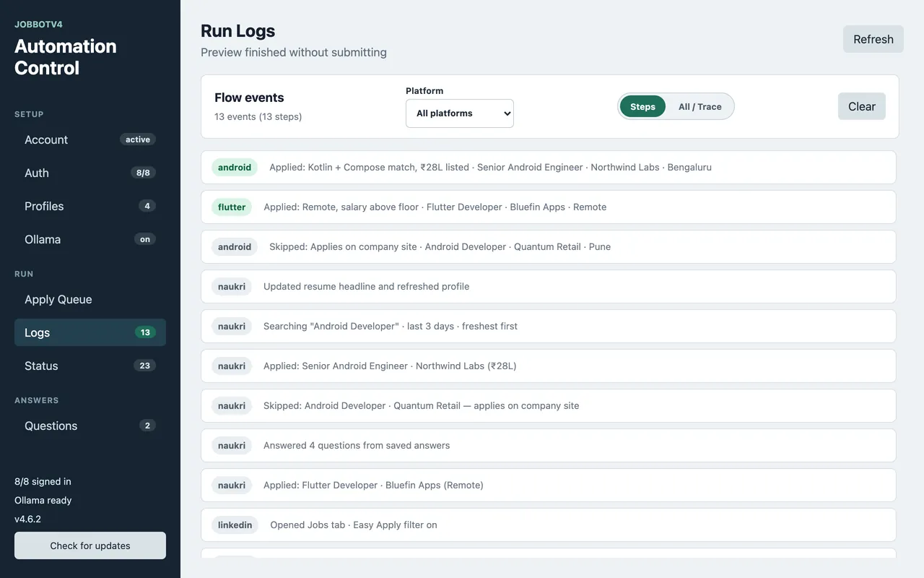Click the android tag on Northwind Labs row
The height and width of the screenshot is (578, 924).
pos(235,167)
